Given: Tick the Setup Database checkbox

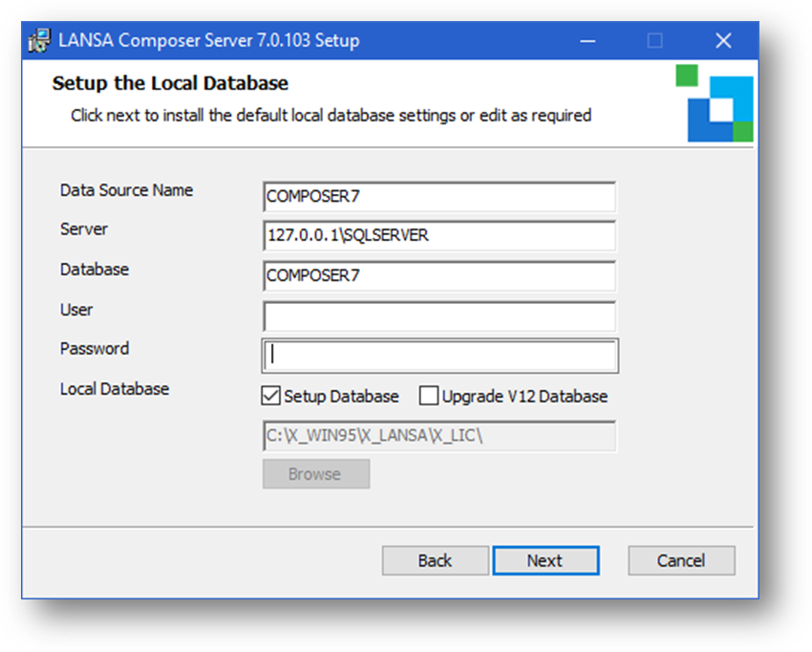Looking at the screenshot, I should point(271,396).
